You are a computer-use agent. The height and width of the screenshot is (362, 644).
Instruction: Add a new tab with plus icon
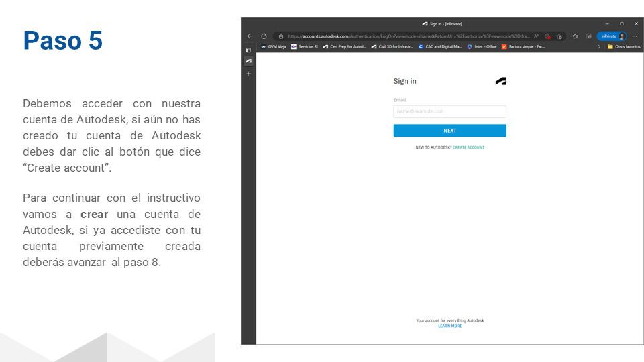tap(248, 74)
